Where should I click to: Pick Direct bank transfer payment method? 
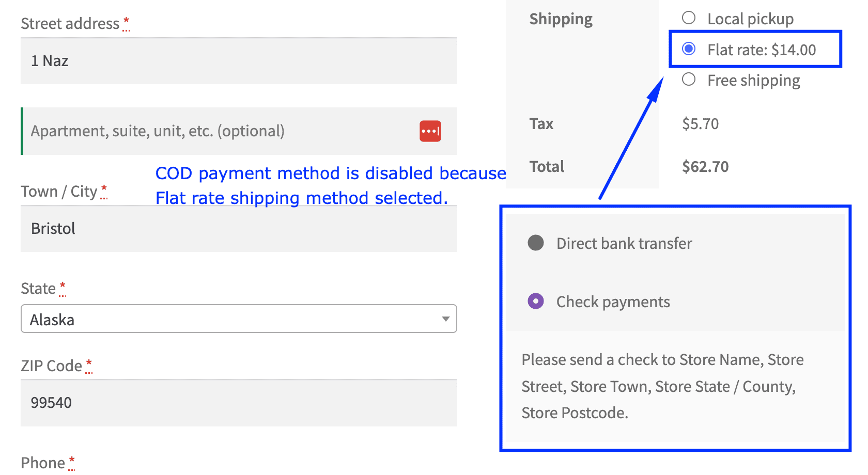[536, 243]
